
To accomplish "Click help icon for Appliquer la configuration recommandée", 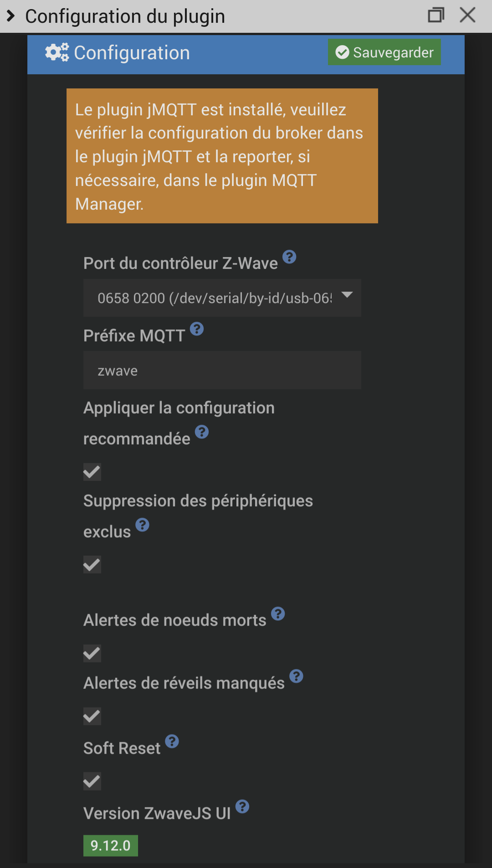I will coord(202,432).
